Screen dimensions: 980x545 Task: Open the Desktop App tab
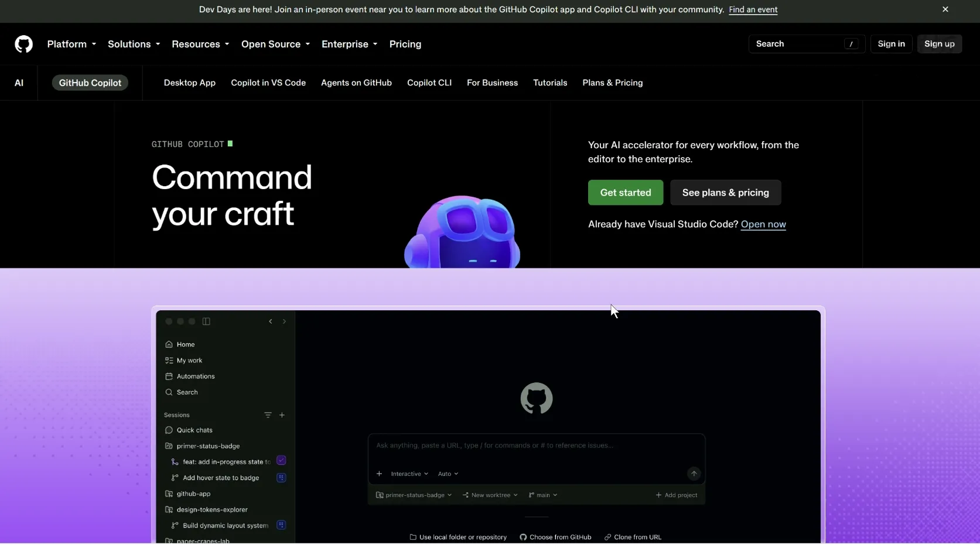click(190, 83)
